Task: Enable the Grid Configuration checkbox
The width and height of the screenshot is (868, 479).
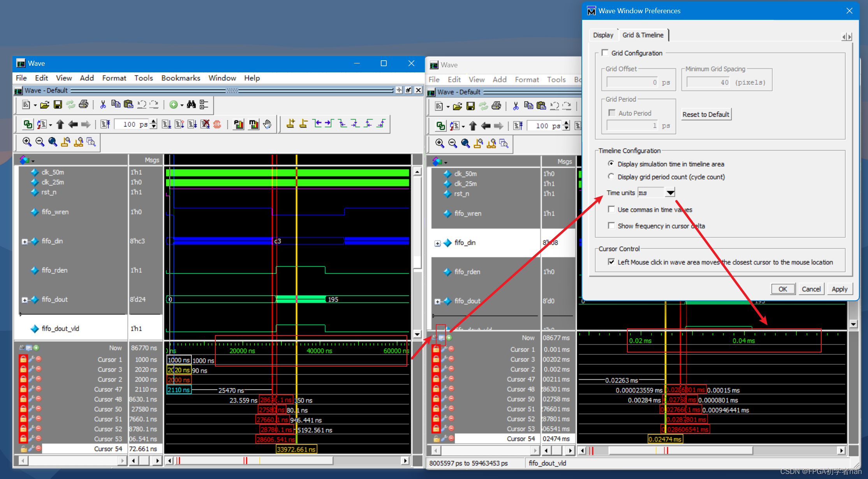Action: pyautogui.click(x=605, y=53)
